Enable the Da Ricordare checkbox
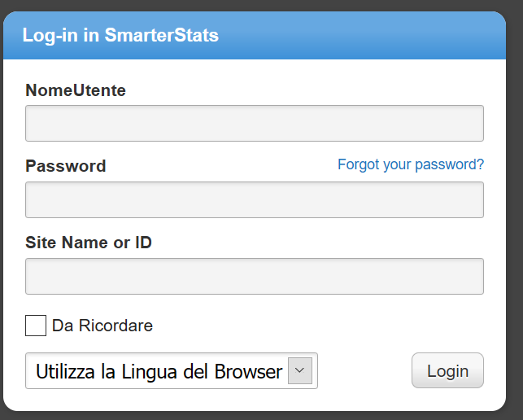 click(x=36, y=326)
